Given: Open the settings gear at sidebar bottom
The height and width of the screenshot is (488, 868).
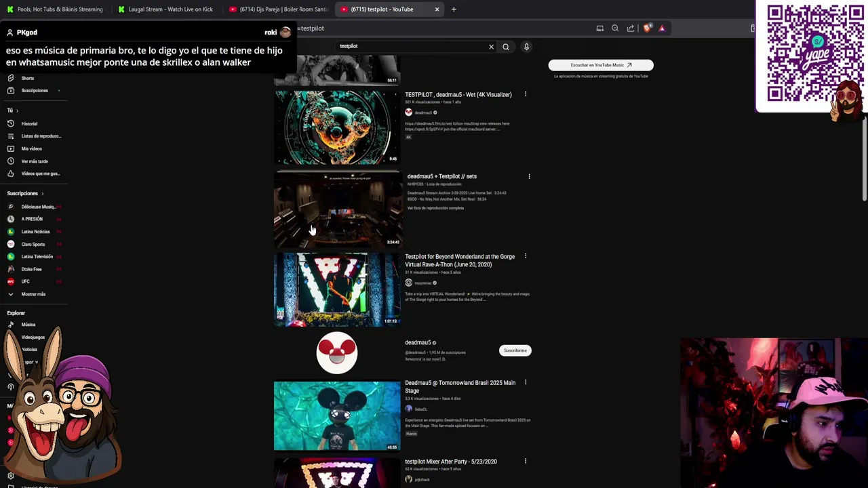Looking at the screenshot, I should click(10, 476).
